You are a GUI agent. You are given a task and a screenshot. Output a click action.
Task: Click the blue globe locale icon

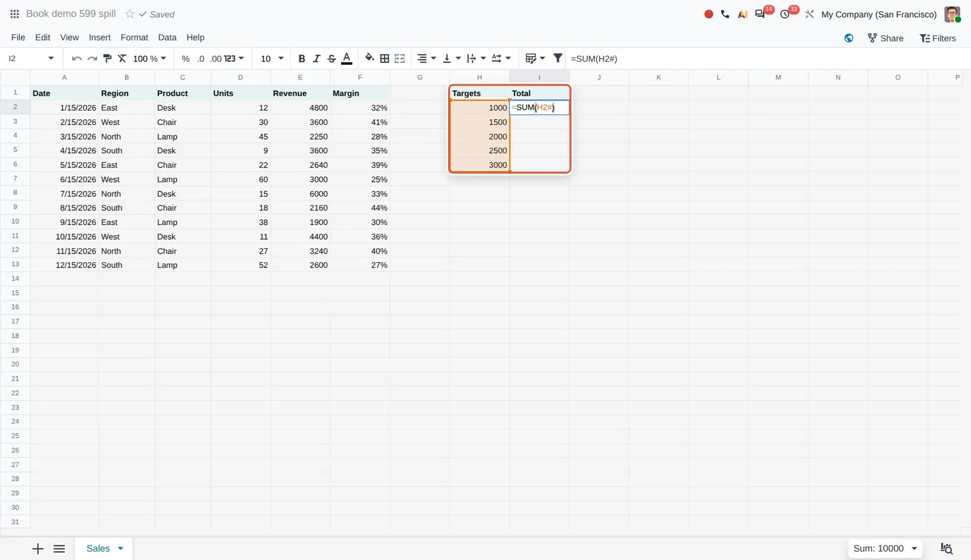(x=848, y=38)
